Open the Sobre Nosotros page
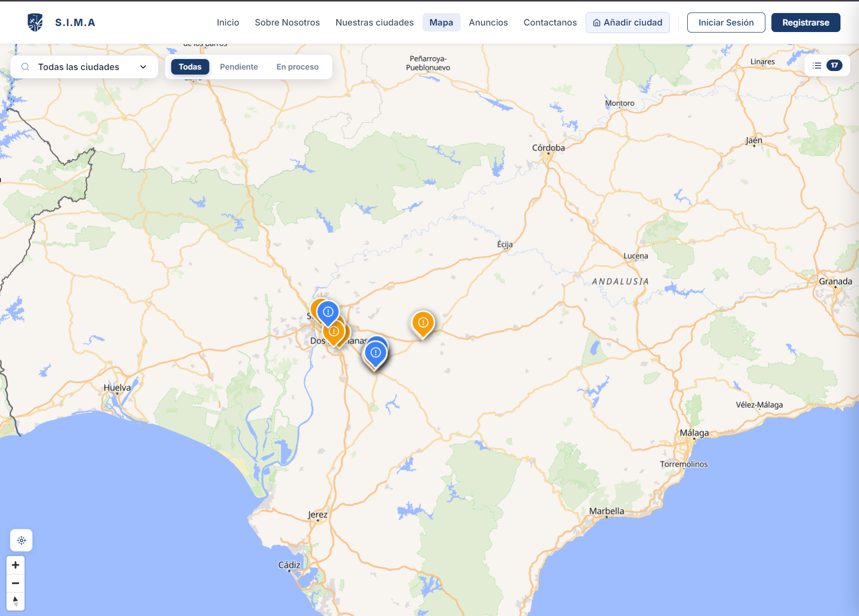The height and width of the screenshot is (616, 859). tap(287, 23)
